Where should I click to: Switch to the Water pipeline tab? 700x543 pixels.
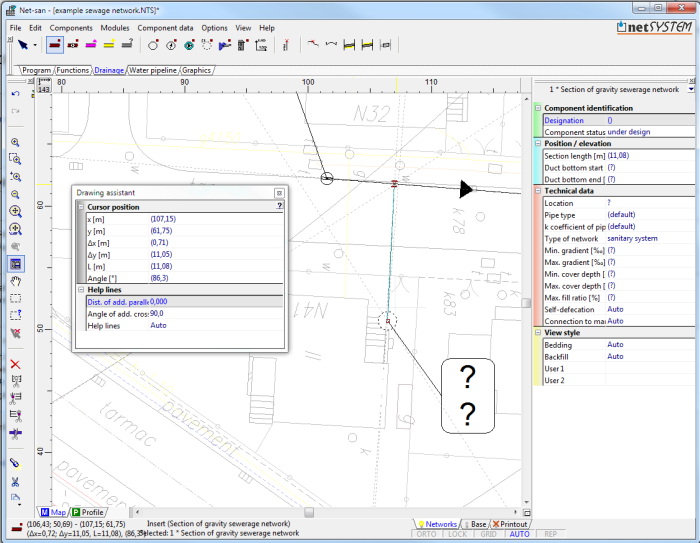[x=153, y=70]
